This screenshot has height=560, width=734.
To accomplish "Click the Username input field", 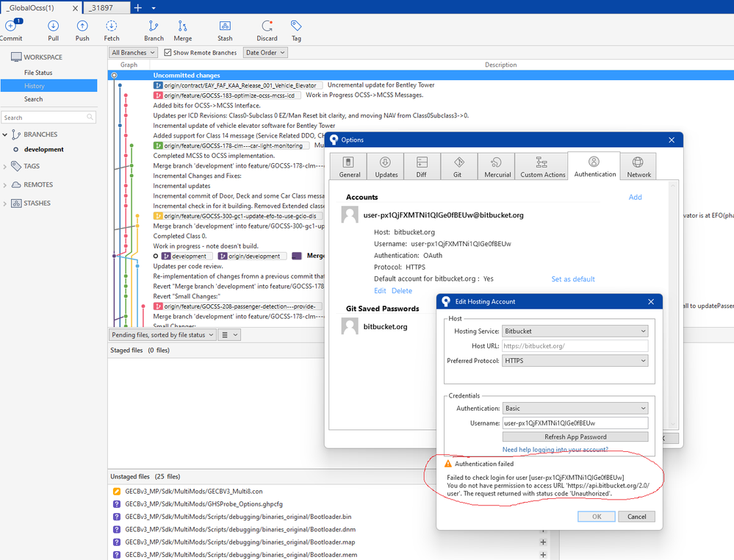I will coord(575,423).
